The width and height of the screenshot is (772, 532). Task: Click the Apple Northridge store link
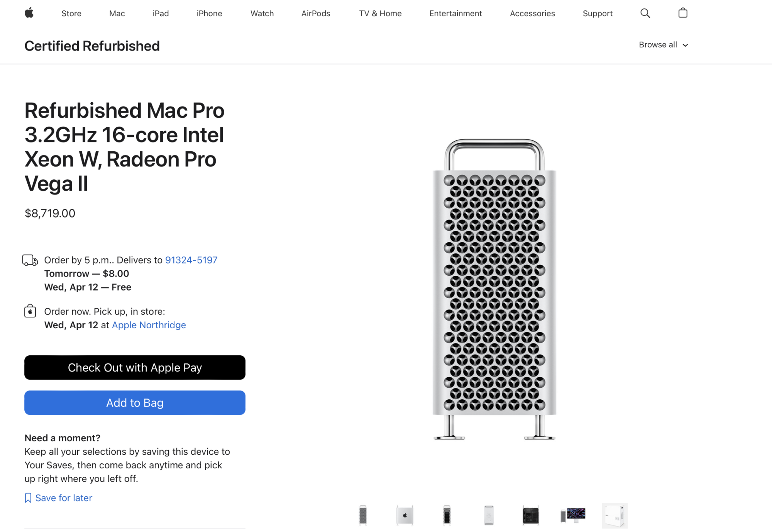pyautogui.click(x=148, y=324)
